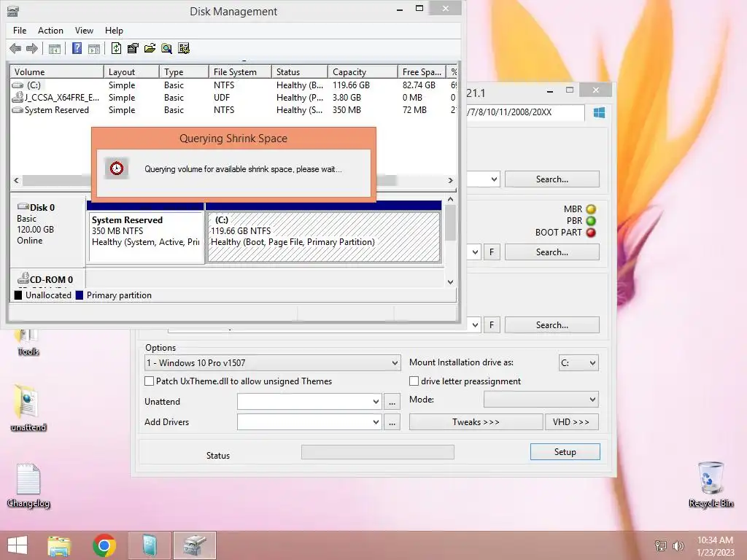
Task: Click the Refresh icon with green arrows
Action: 116,48
